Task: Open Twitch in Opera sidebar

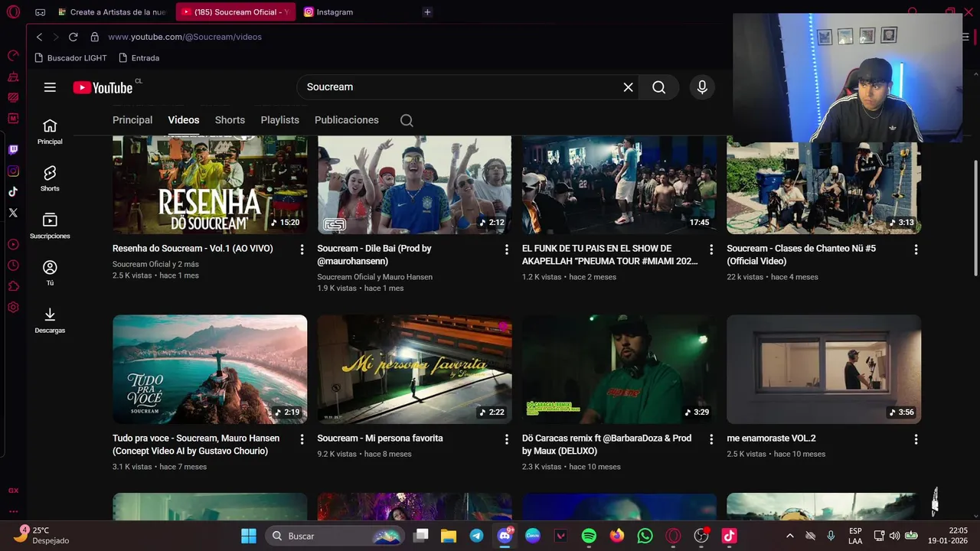Action: coord(13,150)
